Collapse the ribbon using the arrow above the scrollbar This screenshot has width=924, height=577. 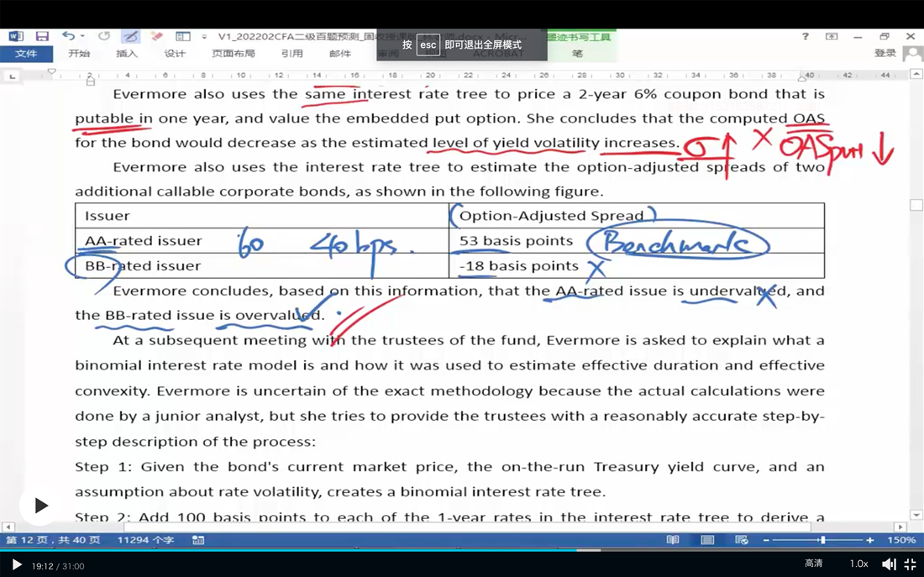tap(916, 74)
